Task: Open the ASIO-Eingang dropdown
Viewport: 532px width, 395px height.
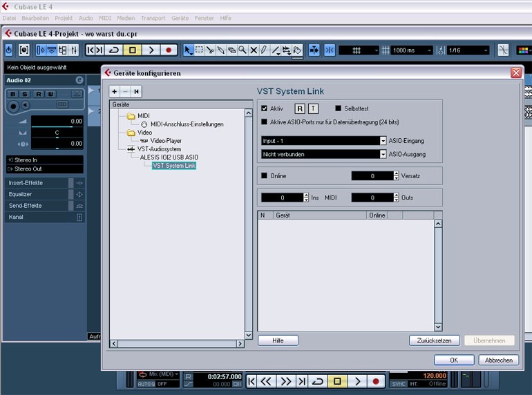Action: 383,141
